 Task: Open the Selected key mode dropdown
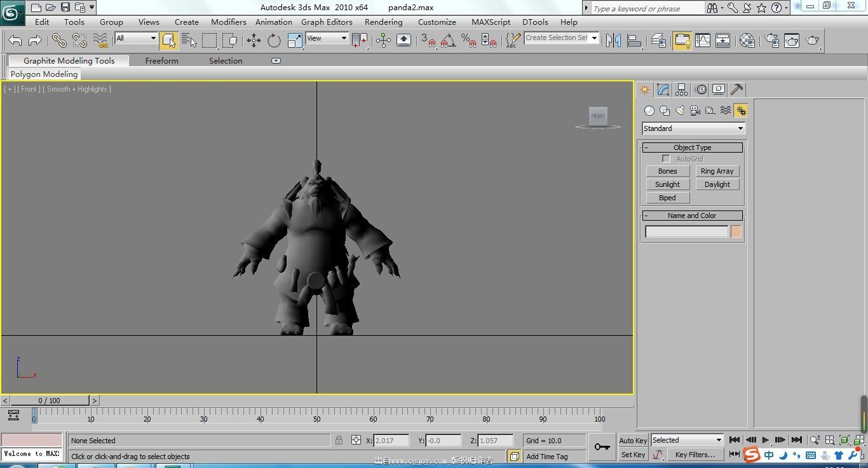pyautogui.click(x=688, y=440)
